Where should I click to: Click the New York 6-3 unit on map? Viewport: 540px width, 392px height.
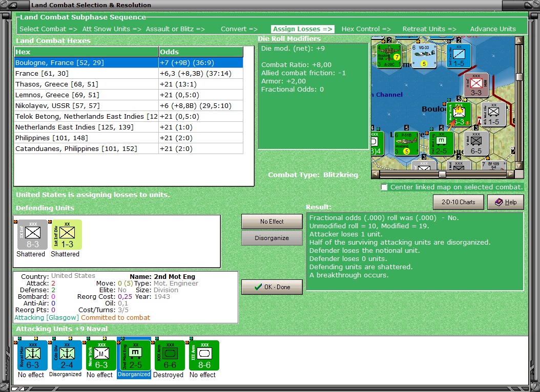459,114
